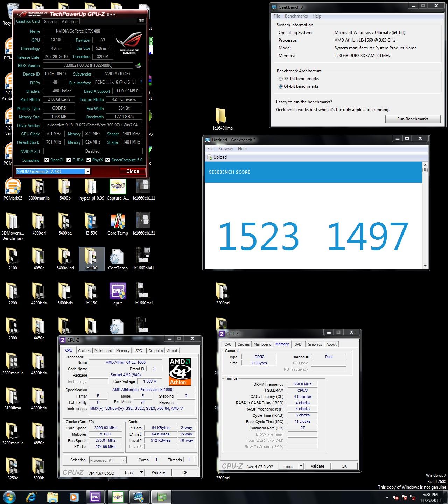The height and width of the screenshot is (504, 448).
Task: Select 32-bit benchmarks radio button
Action: 281,79
